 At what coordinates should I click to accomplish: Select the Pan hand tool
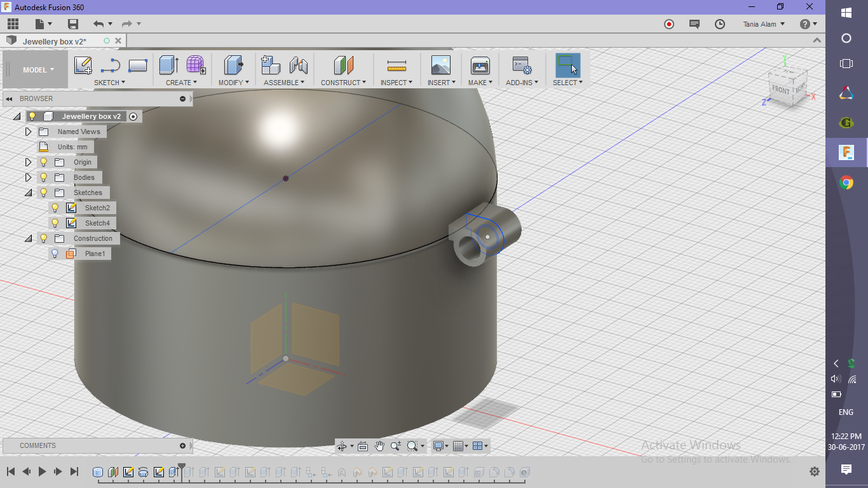(x=379, y=446)
